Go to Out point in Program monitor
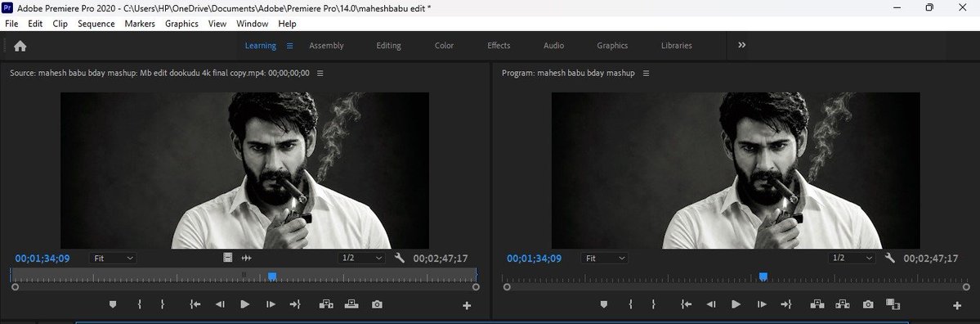Screen dimensions: 980x324 (786, 304)
